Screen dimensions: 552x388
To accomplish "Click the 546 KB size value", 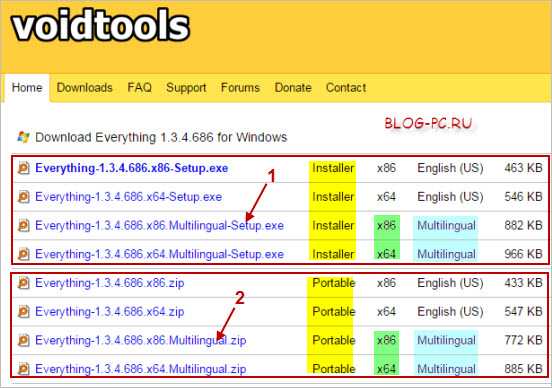I will tap(523, 196).
